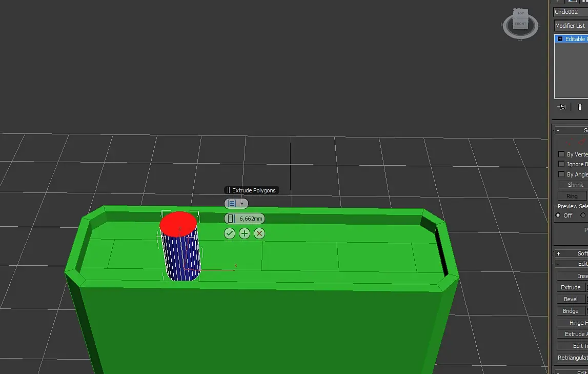
Task: Click the Extrude button in panel
Action: (571, 287)
